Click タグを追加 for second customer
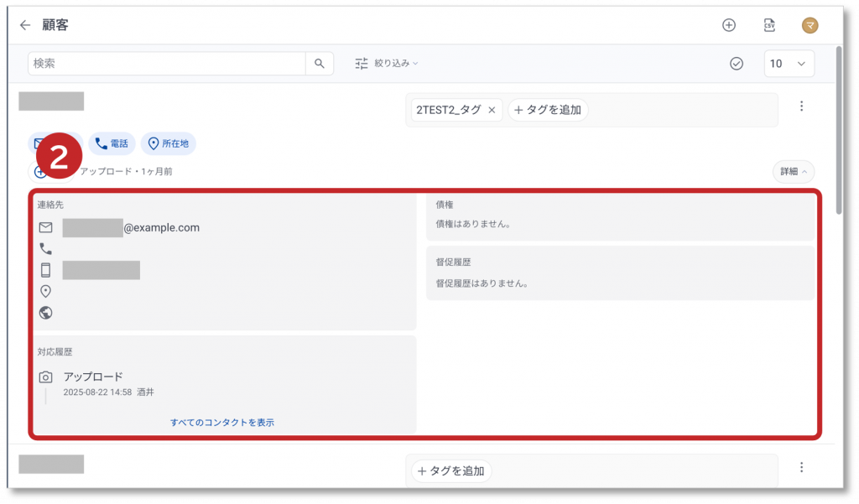The image size is (859, 504). 451,471
